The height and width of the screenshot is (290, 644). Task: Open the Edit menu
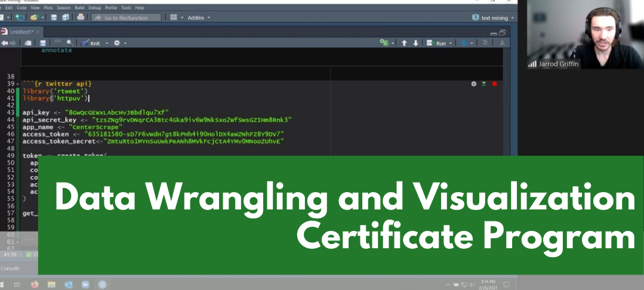8,7
